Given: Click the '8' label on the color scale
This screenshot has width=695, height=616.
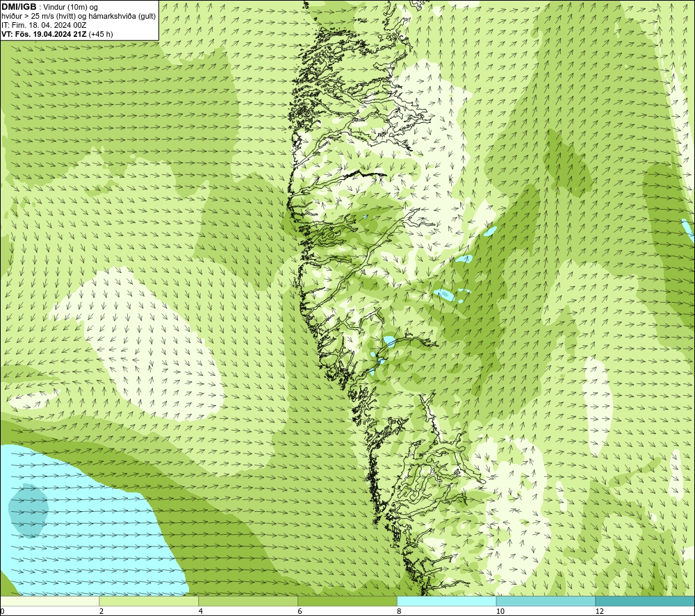Looking at the screenshot, I should [400, 611].
